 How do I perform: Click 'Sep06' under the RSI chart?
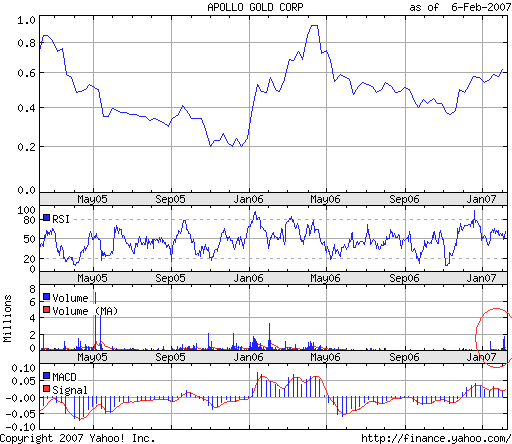pos(404,278)
